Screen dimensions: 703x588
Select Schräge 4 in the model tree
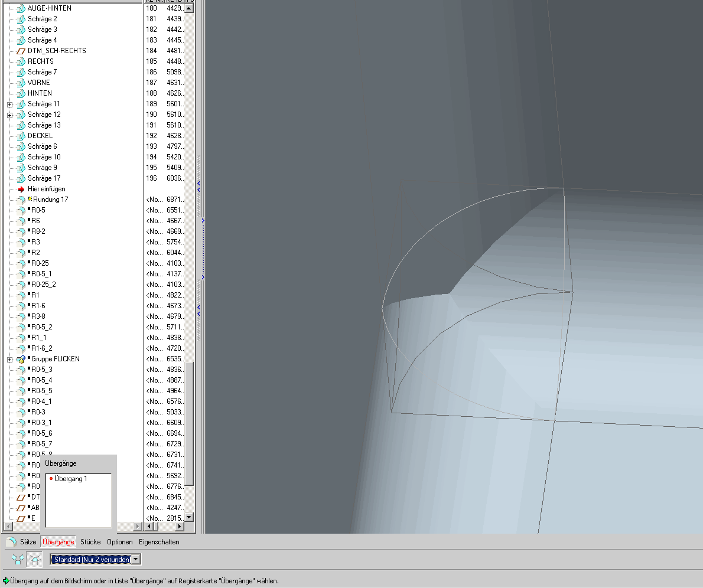pyautogui.click(x=43, y=40)
